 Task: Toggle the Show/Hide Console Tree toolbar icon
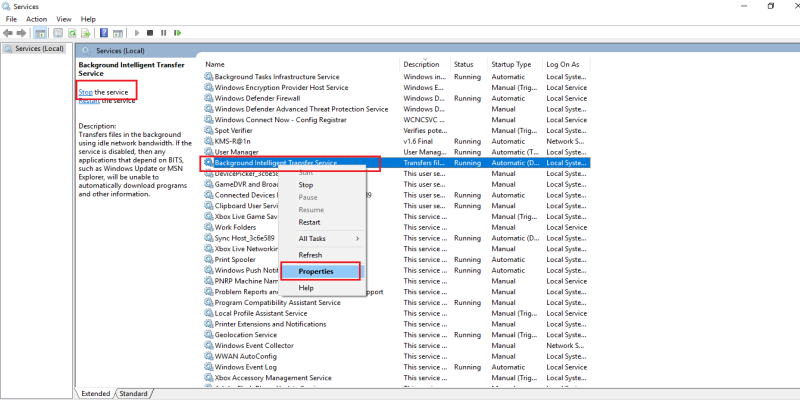point(39,33)
